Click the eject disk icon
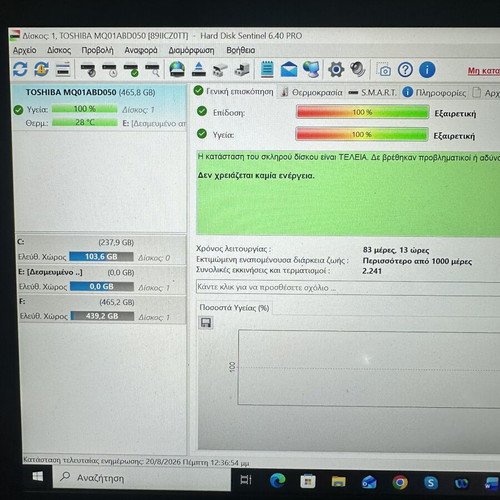The image size is (500, 500). pyautogui.click(x=199, y=70)
